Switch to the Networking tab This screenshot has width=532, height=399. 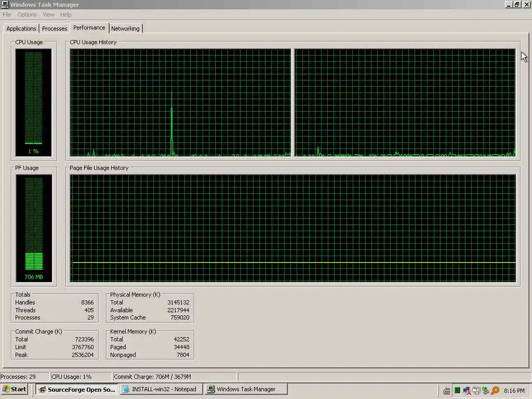click(125, 29)
